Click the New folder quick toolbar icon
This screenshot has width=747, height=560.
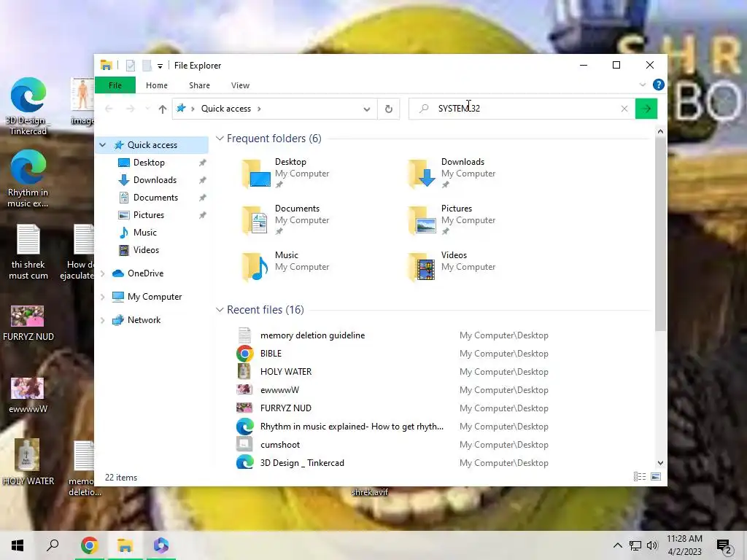click(x=147, y=65)
